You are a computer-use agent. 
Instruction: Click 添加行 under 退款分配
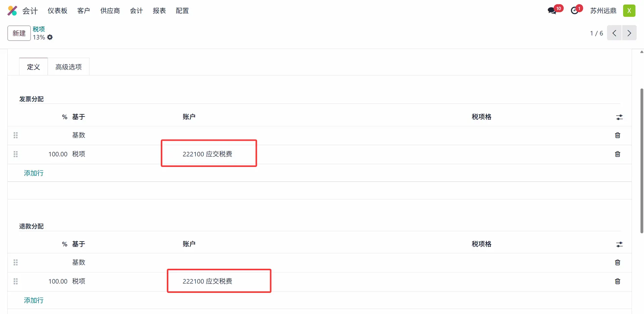(x=34, y=300)
